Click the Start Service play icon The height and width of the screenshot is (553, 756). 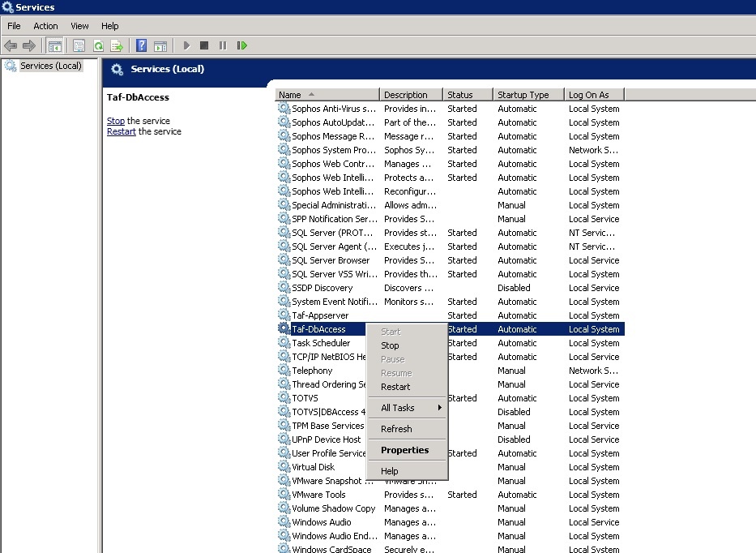pos(186,46)
